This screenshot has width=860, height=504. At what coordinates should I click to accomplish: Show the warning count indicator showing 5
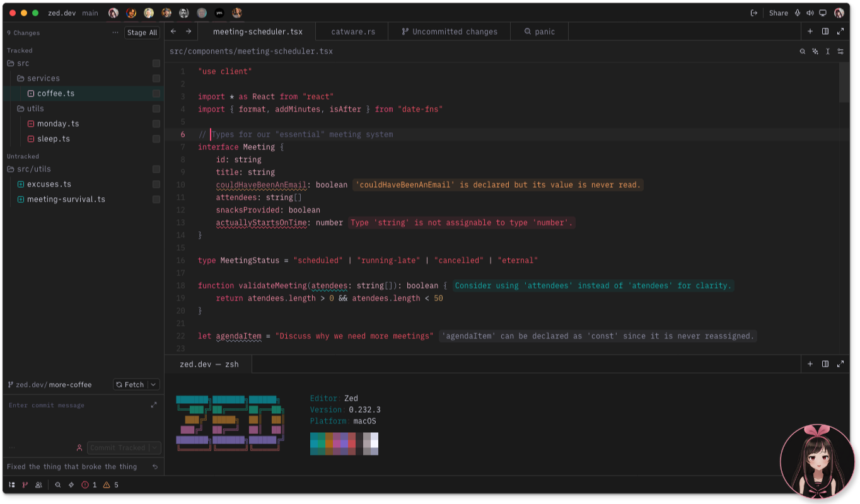[110, 485]
